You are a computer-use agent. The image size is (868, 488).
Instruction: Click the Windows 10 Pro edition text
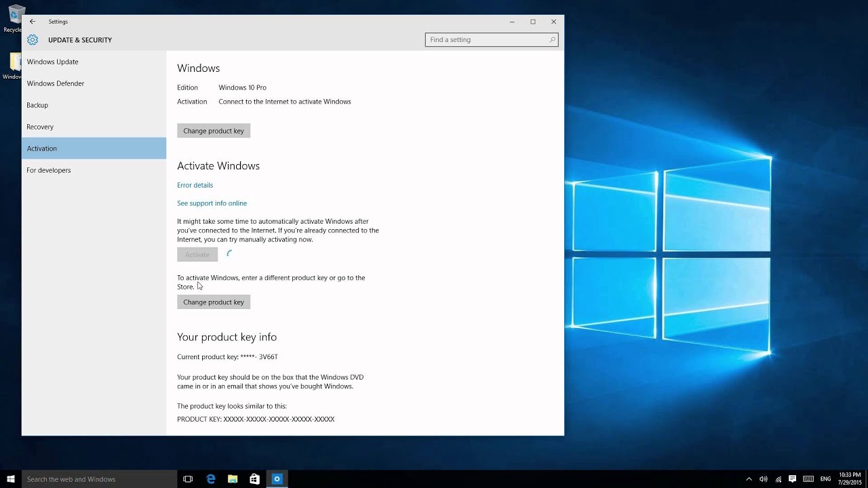tap(242, 87)
